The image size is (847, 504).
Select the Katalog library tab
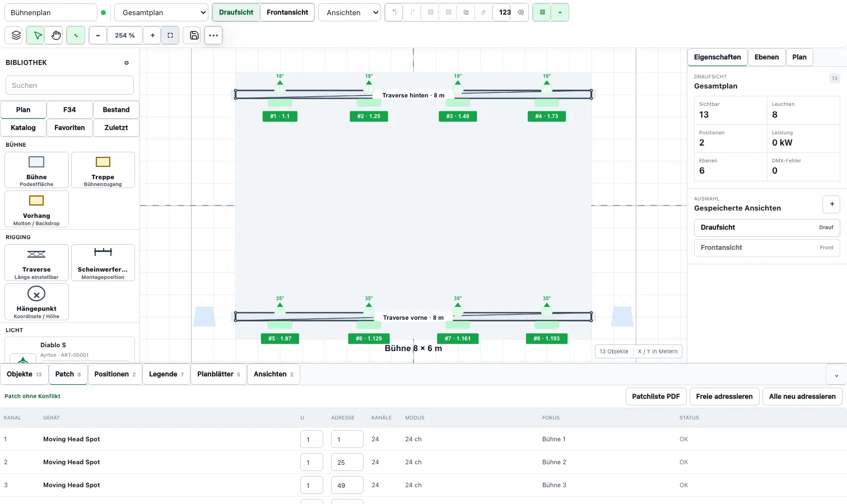(x=23, y=128)
